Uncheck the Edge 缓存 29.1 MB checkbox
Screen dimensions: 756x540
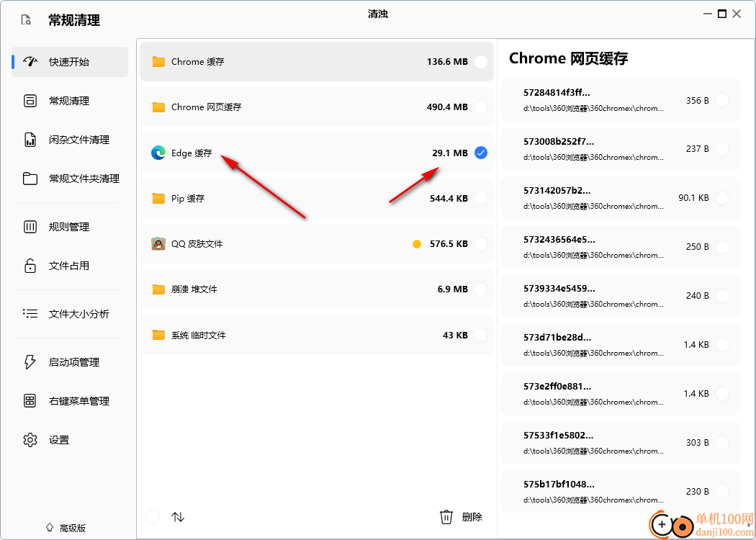(481, 153)
